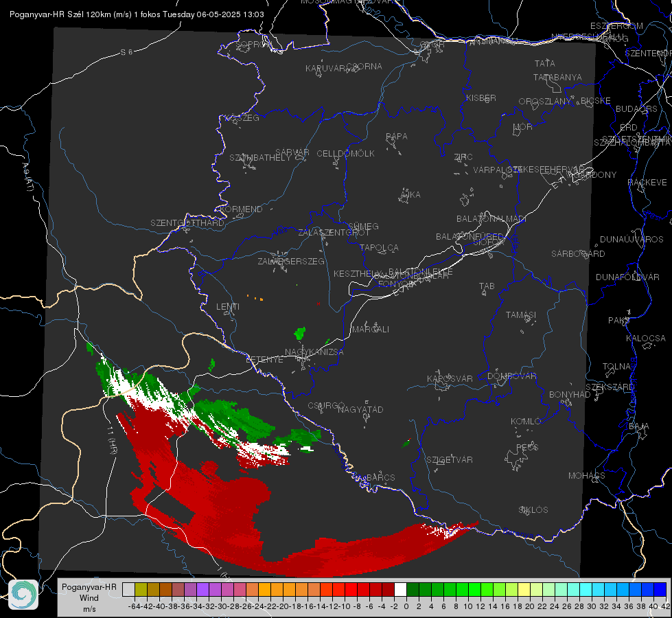The image size is (672, 618).
Task: Click the DOMBOVAR city label
Action: (x=511, y=376)
